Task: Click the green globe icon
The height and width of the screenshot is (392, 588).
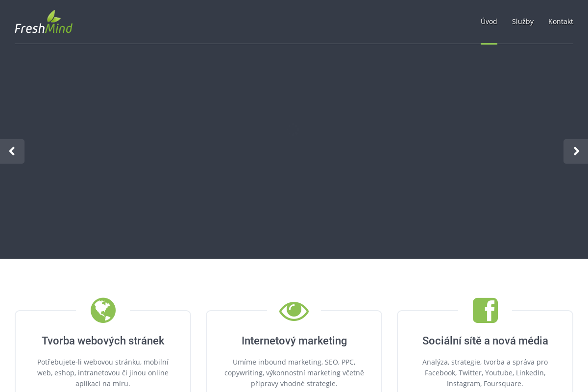Action: pyautogui.click(x=103, y=310)
